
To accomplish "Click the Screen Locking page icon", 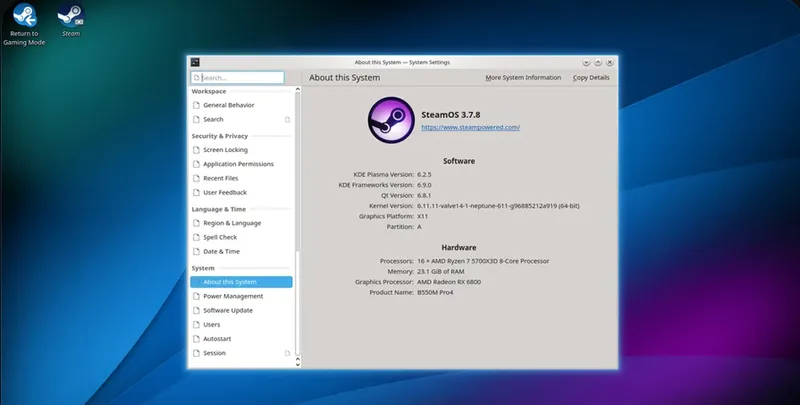I will [196, 150].
